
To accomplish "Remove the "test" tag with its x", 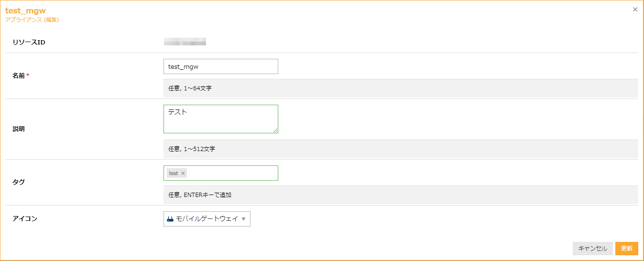I will pyautogui.click(x=183, y=174).
